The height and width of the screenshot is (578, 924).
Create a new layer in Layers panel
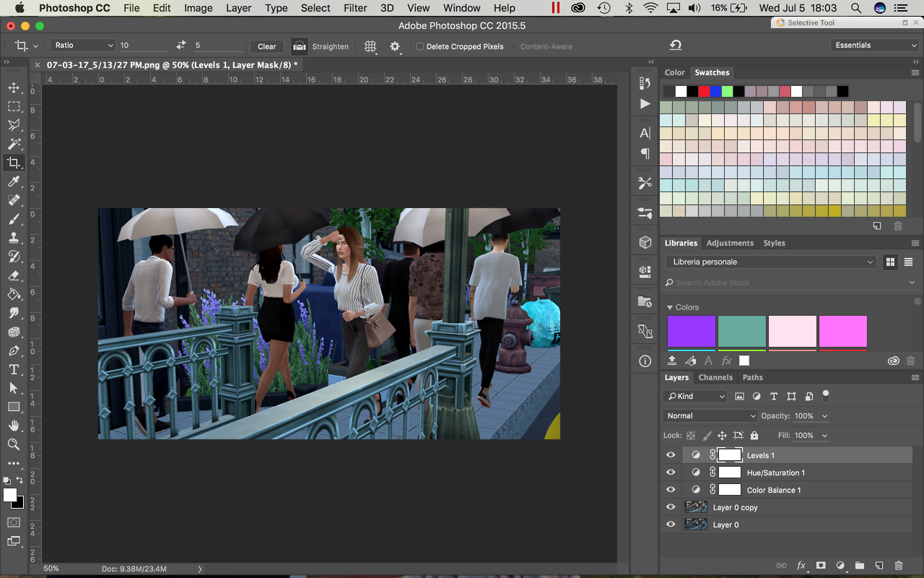click(x=879, y=566)
